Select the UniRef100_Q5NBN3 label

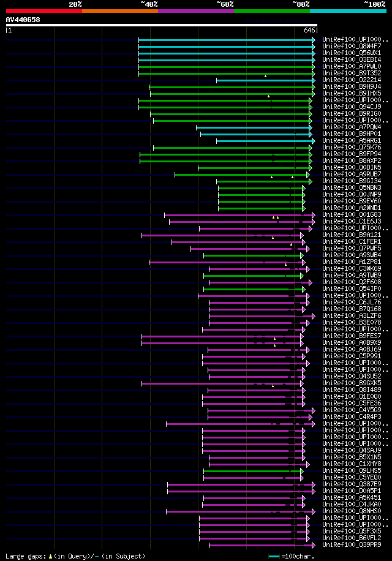tap(352, 188)
